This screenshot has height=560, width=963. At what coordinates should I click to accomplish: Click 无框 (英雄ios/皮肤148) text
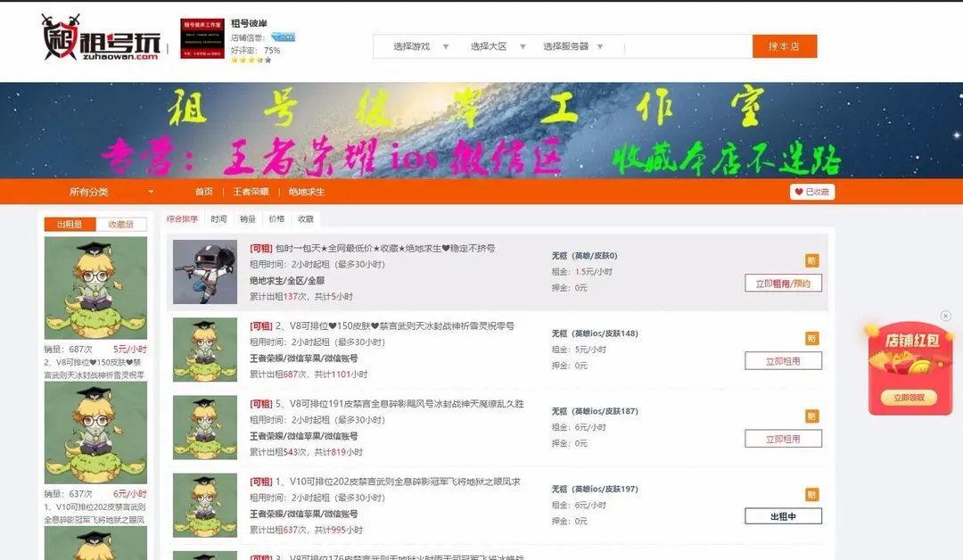(595, 334)
